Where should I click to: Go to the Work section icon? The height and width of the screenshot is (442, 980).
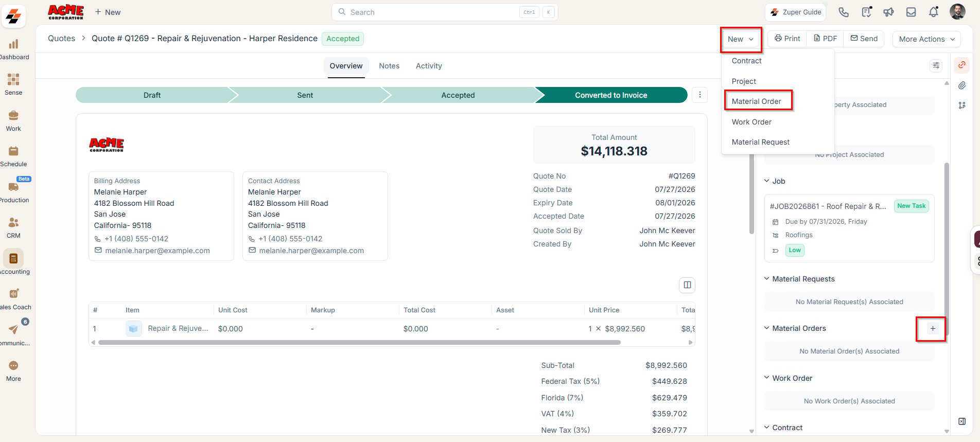13,115
